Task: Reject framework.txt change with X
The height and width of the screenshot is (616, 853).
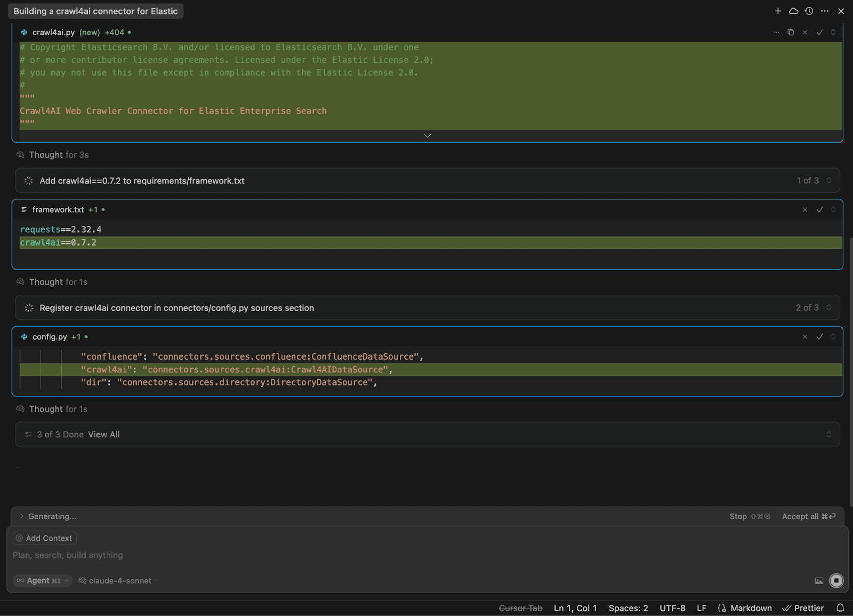Action: pyautogui.click(x=804, y=210)
